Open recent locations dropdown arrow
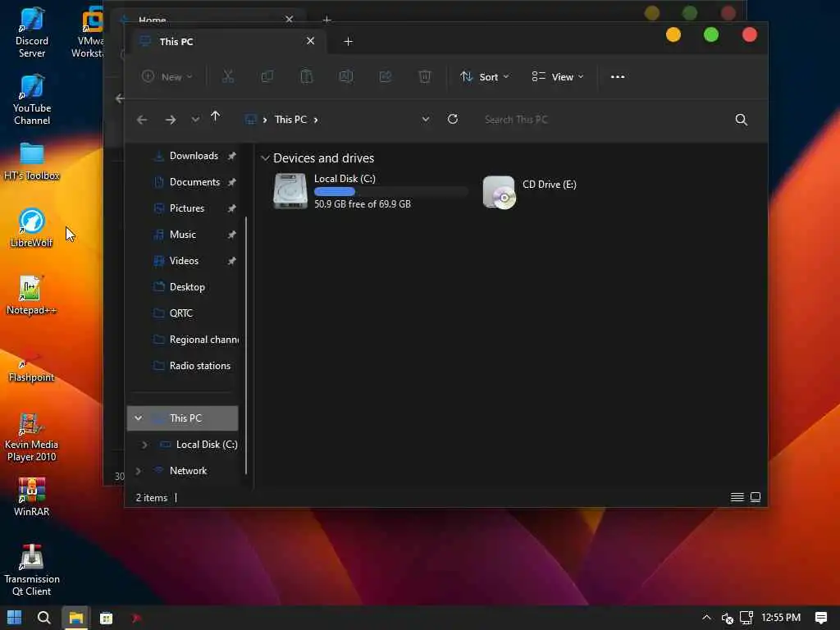Image resolution: width=840 pixels, height=630 pixels. [x=195, y=120]
